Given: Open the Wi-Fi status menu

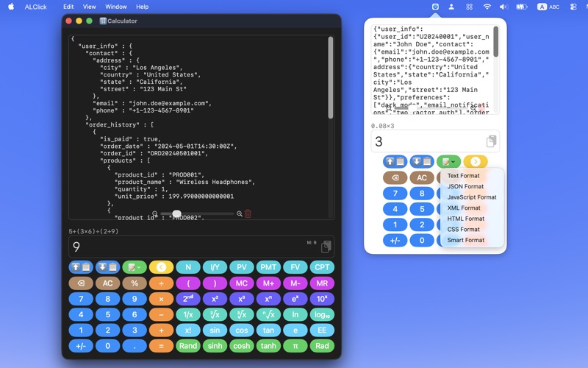Looking at the screenshot, I should tap(487, 7).
